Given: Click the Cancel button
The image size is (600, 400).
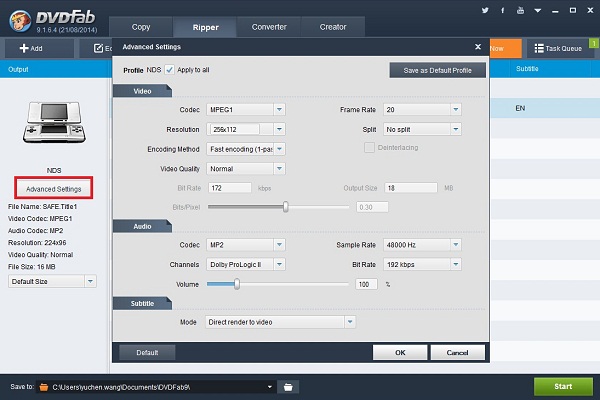Looking at the screenshot, I should tap(458, 353).
